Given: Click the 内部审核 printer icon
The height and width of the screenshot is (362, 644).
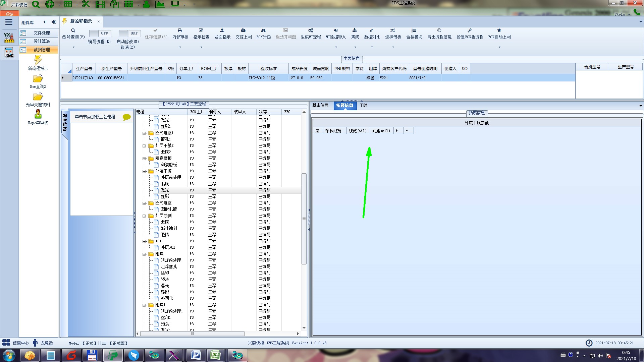Looking at the screenshot, I should [180, 31].
